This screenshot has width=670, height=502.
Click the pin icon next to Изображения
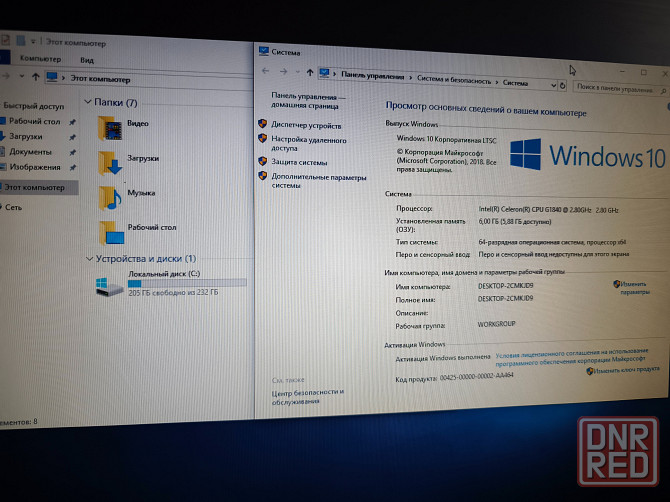72,167
